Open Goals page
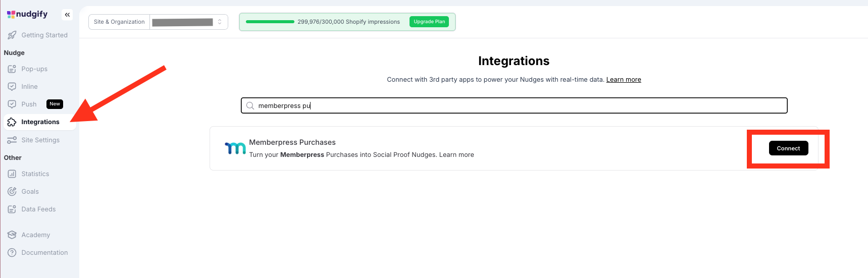 [30, 192]
